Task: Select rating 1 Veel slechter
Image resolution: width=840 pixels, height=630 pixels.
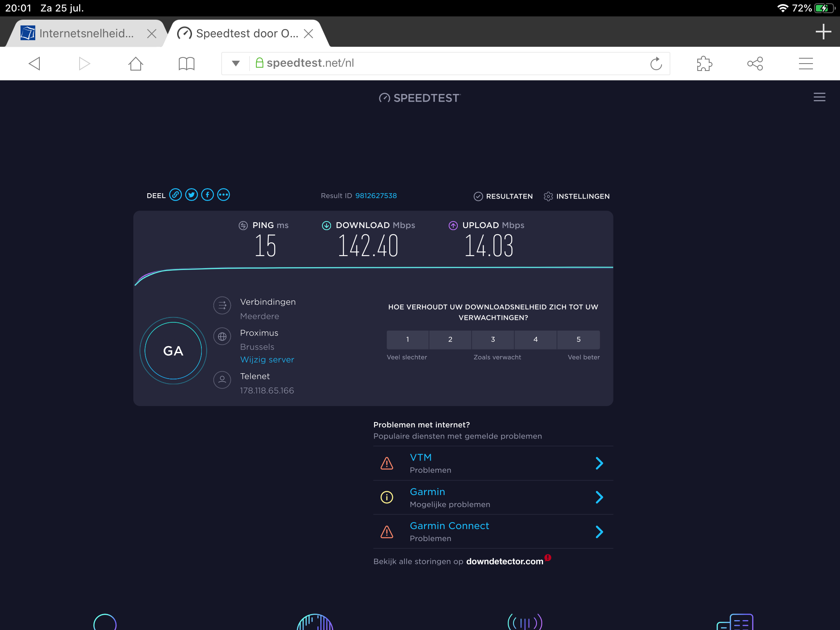Action: (407, 340)
